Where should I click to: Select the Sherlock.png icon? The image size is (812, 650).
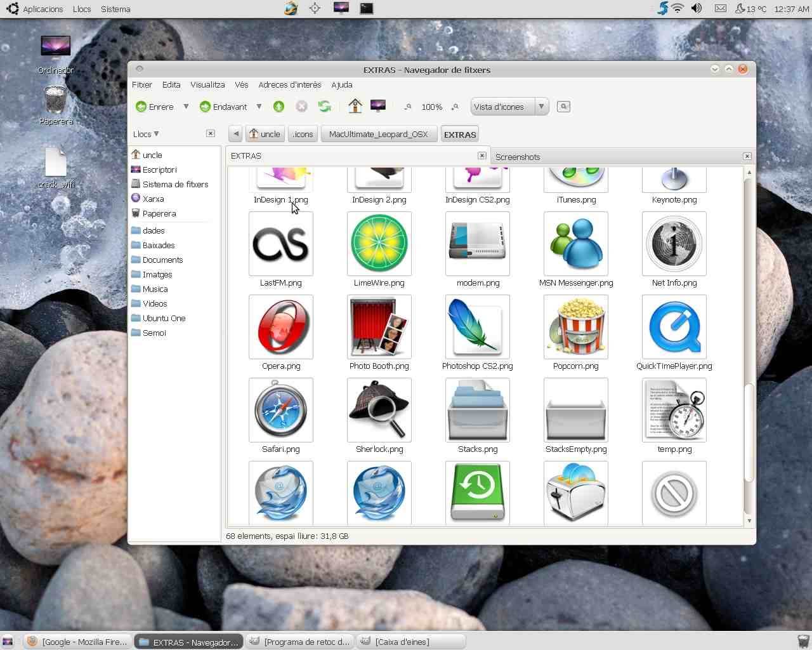[379, 410]
